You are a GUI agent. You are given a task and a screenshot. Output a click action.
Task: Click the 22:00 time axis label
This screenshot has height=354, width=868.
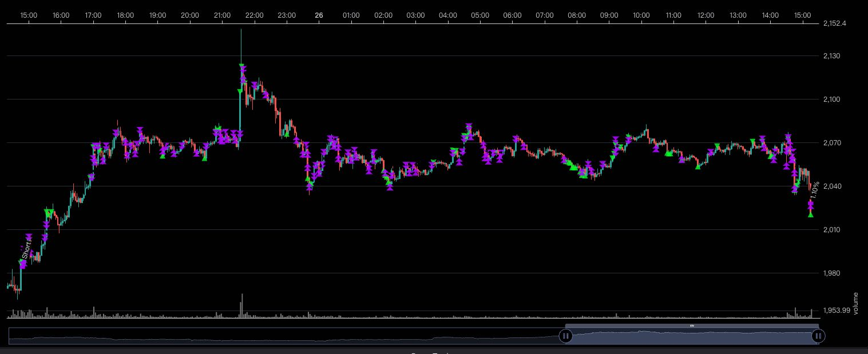(254, 15)
